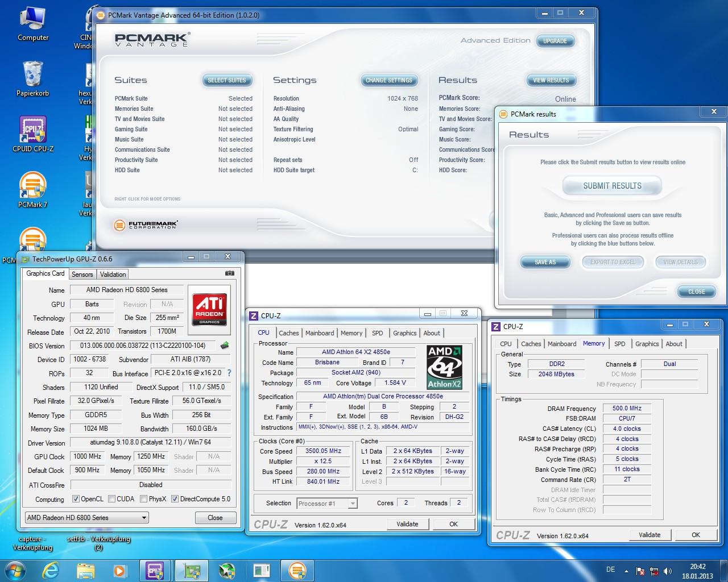
Task: Click the DE language indicator in taskbar
Action: pyautogui.click(x=610, y=569)
